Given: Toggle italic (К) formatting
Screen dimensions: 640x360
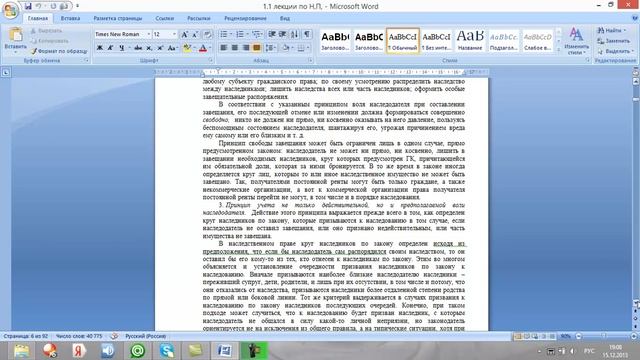Looking at the screenshot, I should click(x=110, y=48).
